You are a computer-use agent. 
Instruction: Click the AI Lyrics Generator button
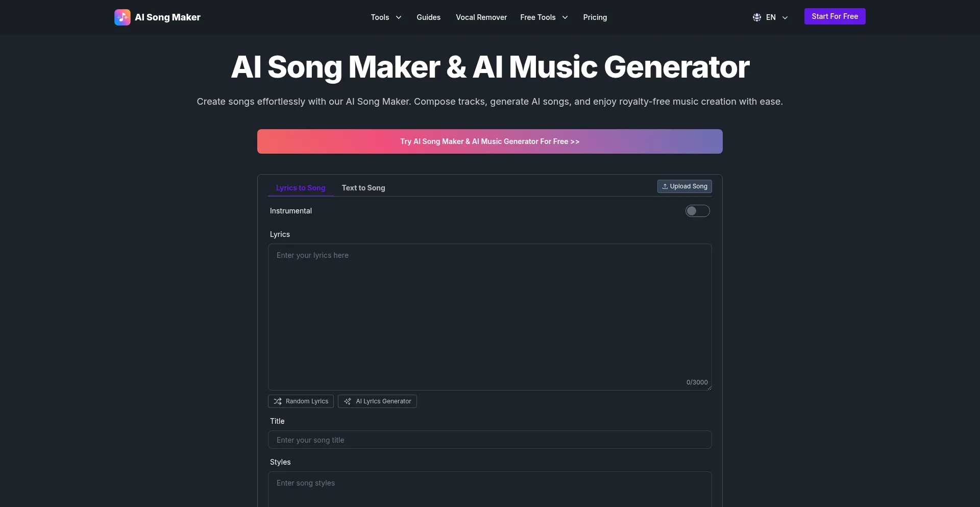click(377, 401)
